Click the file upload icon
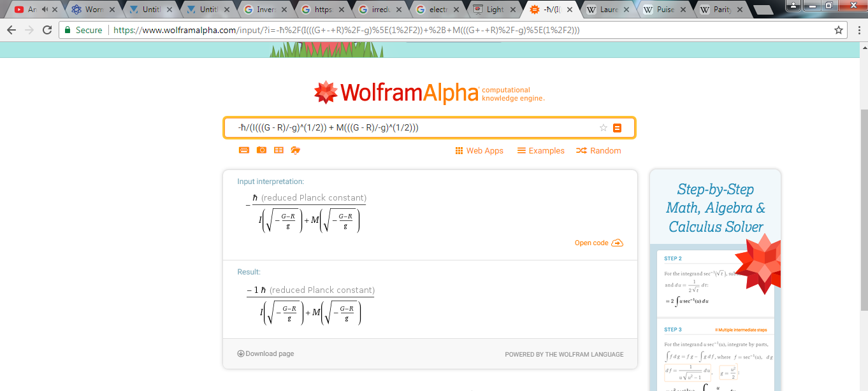The image size is (868, 391). click(x=295, y=150)
